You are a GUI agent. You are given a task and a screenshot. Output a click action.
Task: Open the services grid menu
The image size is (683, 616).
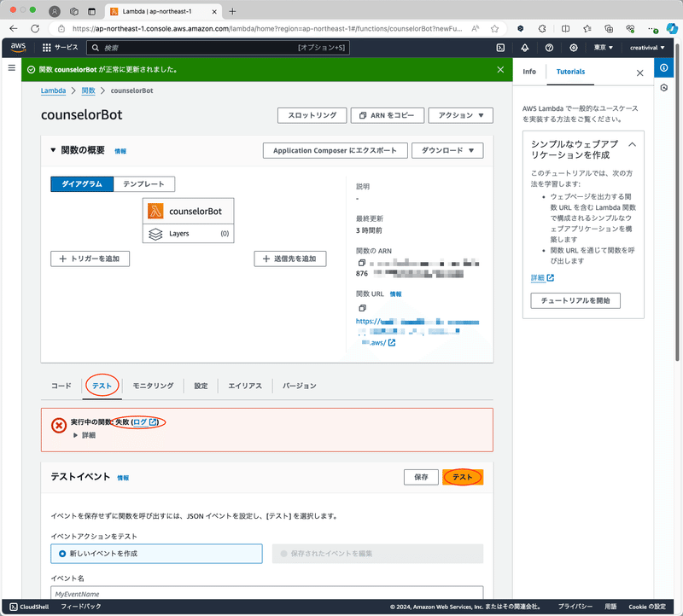point(47,48)
